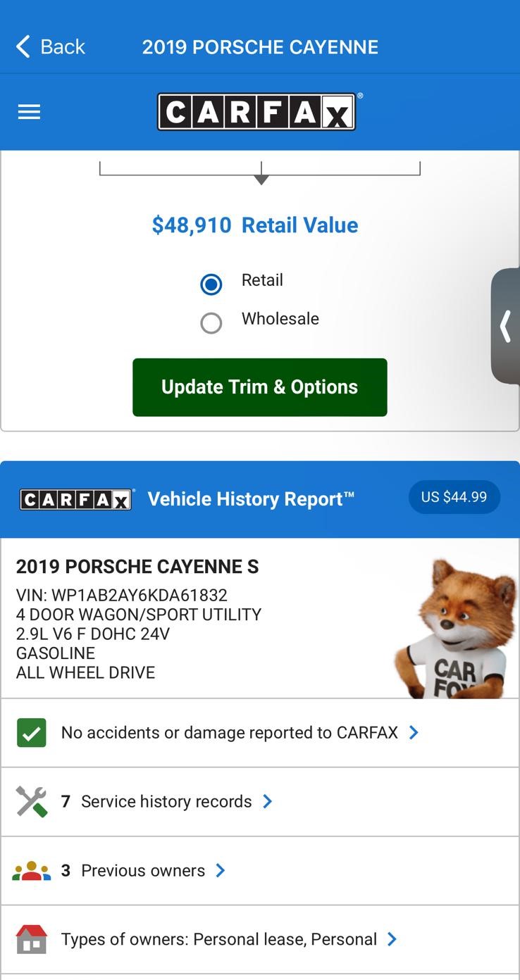Viewport: 520px width, 980px height.
Task: Tap the CARFAX logo in header
Action: tap(257, 112)
